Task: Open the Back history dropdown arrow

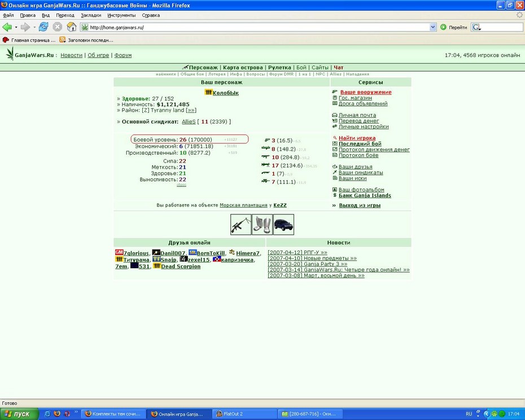Action: pos(16,28)
